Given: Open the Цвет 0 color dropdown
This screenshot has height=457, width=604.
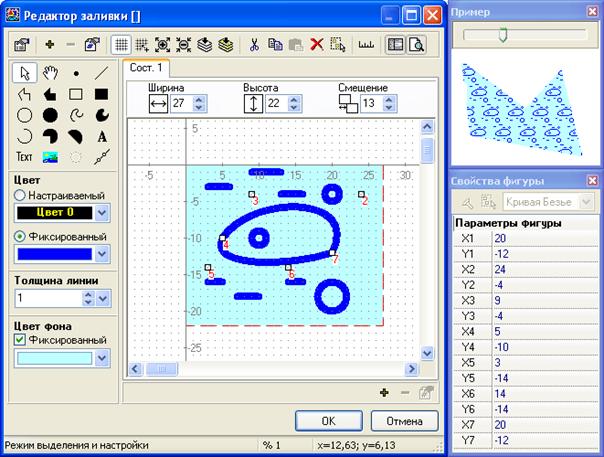Looking at the screenshot, I should coord(101,214).
